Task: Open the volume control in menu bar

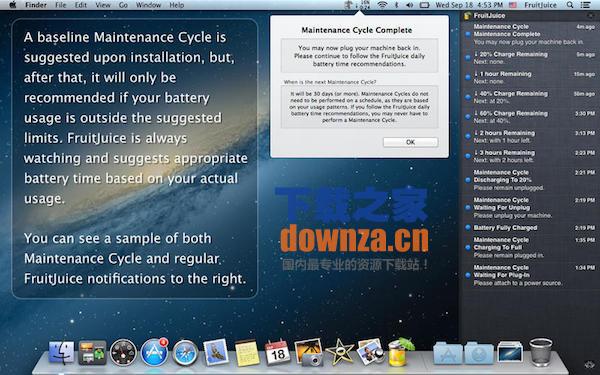Action: pyautogui.click(x=409, y=5)
